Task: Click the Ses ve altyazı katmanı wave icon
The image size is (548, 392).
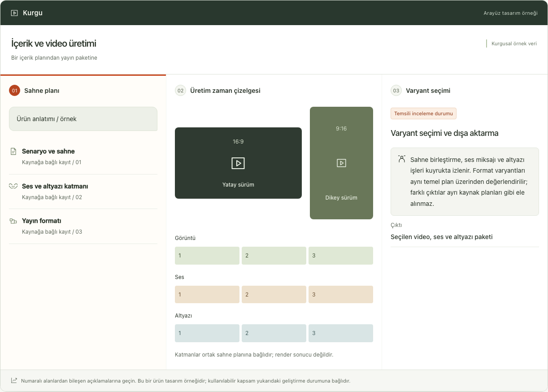Action: pyautogui.click(x=13, y=186)
